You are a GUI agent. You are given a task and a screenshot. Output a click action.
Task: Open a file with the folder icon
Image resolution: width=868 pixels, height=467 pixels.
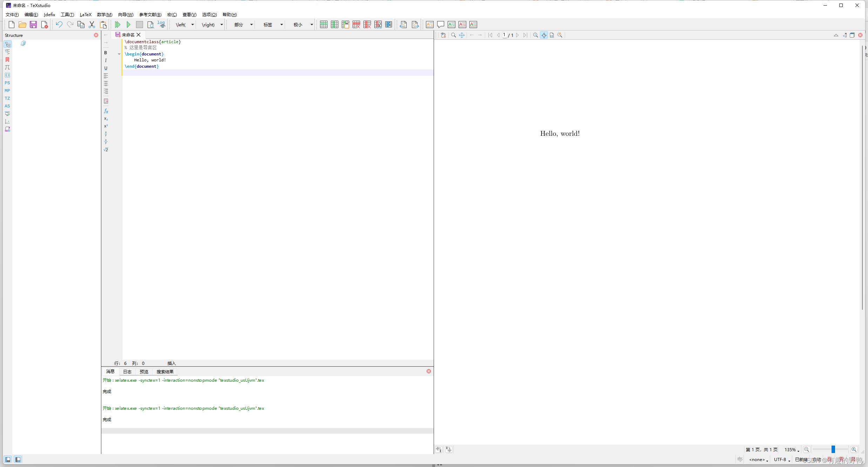(22, 25)
